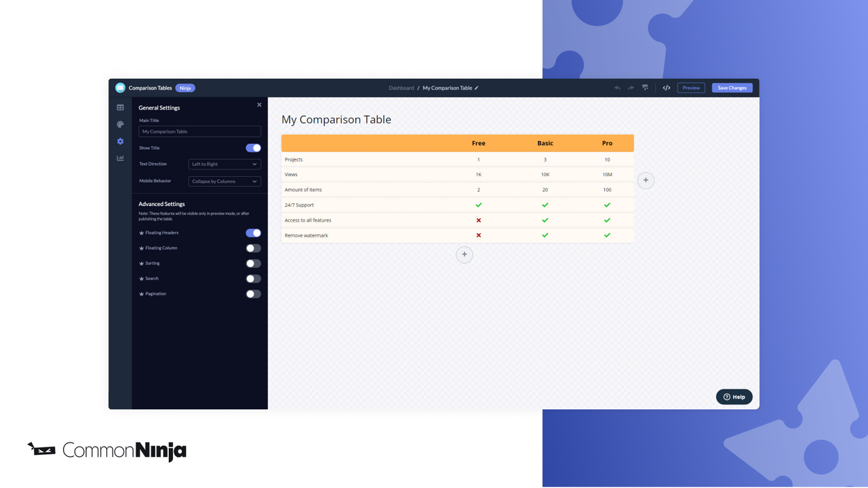The width and height of the screenshot is (868, 488).
Task: Disable Floating Headers
Action: (x=253, y=232)
